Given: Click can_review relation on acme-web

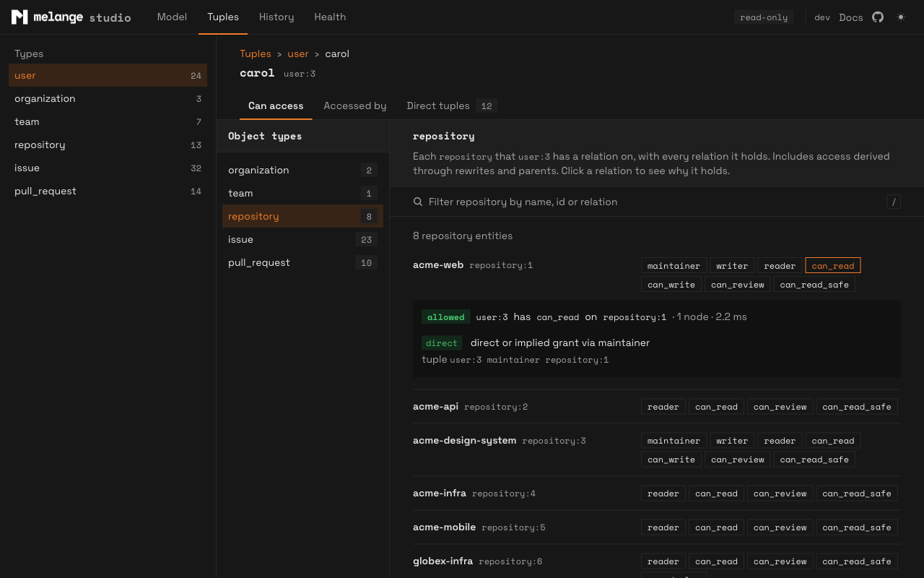Looking at the screenshot, I should (x=738, y=285).
